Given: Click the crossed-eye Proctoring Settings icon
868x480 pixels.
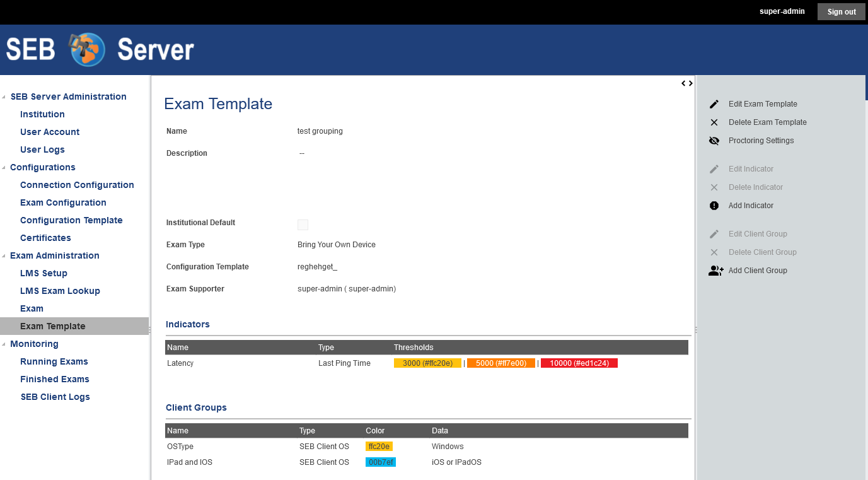Looking at the screenshot, I should [714, 141].
